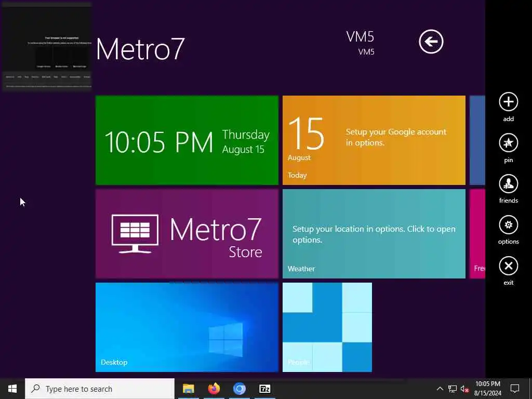This screenshot has width=532, height=399.
Task: Open 7-Zip from the taskbar
Action: point(264,389)
